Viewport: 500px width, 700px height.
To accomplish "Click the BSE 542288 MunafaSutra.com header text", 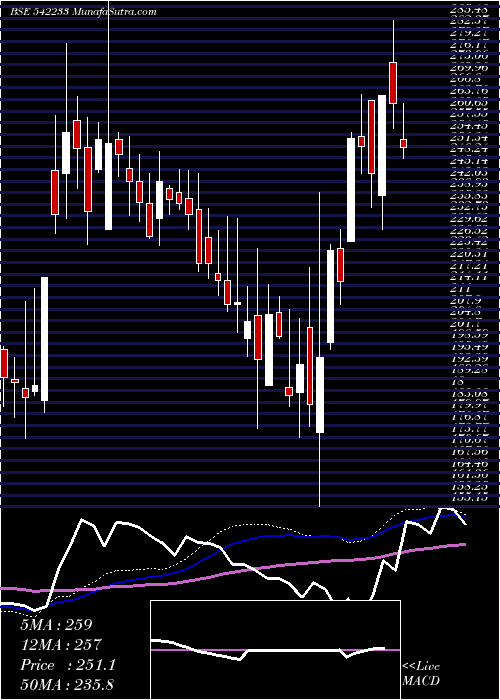I will point(83,12).
